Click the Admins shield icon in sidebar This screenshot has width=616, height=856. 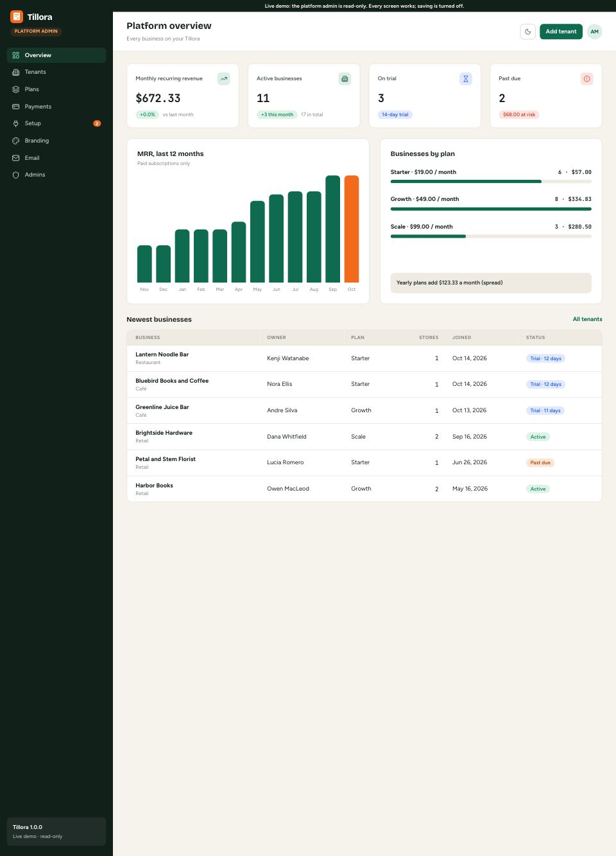(16, 175)
